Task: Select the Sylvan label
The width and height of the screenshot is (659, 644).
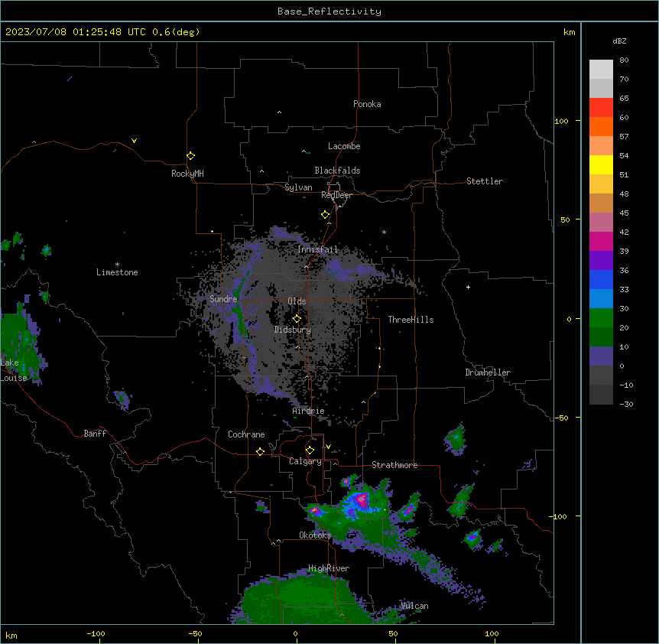Action: point(298,187)
